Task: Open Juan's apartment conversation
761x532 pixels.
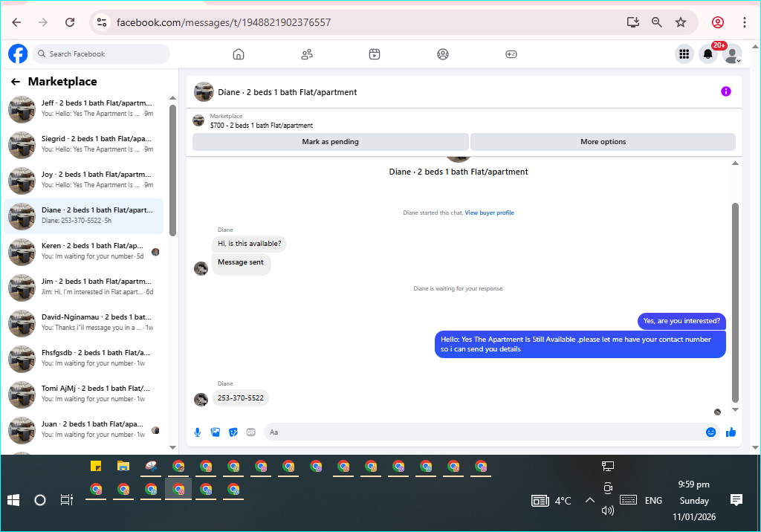Action: point(83,430)
